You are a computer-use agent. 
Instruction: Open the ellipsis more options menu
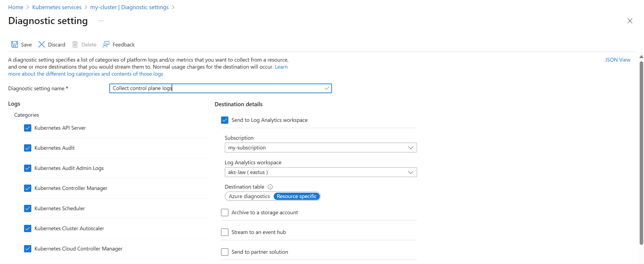click(101, 21)
